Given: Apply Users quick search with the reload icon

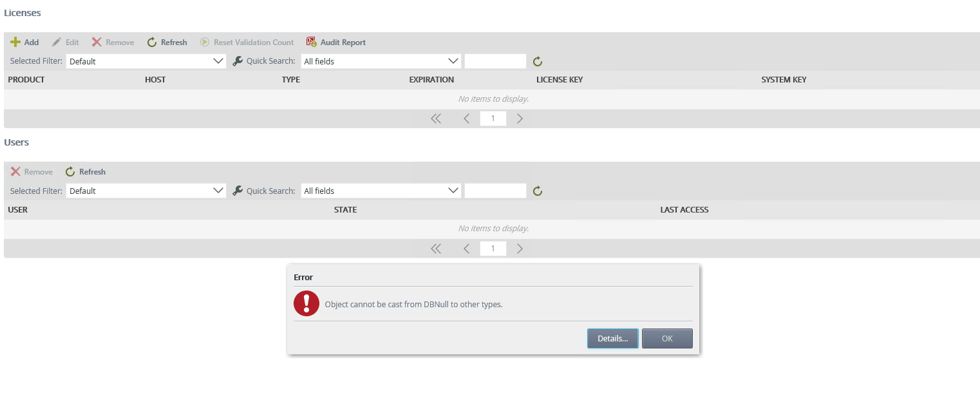Looking at the screenshot, I should click(x=538, y=191).
